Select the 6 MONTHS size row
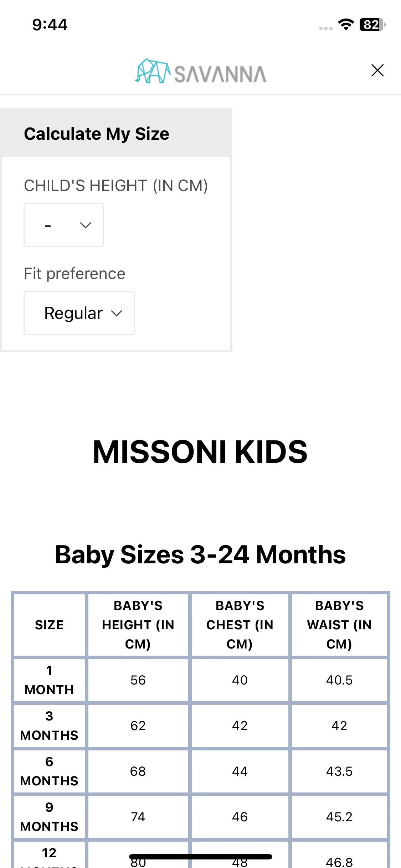 (201, 771)
